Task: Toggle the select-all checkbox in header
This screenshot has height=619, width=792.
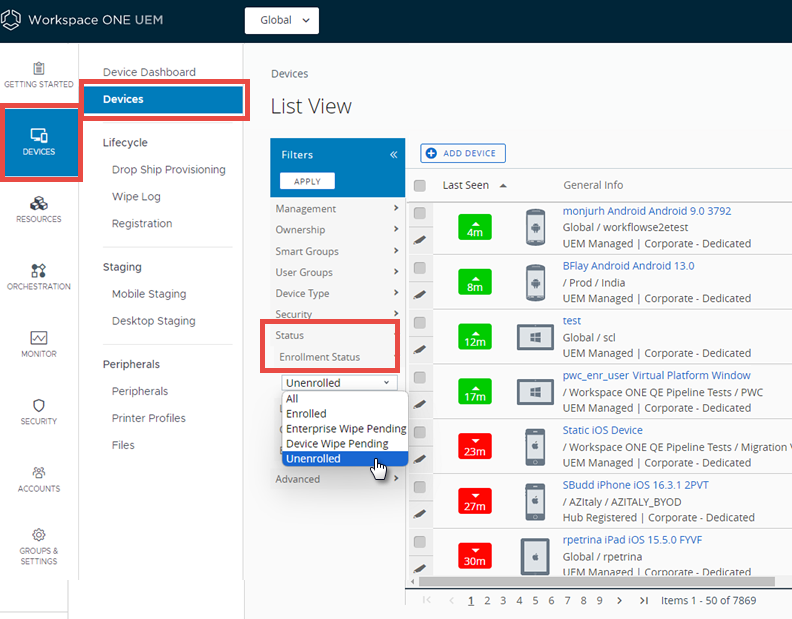Action: click(x=420, y=185)
